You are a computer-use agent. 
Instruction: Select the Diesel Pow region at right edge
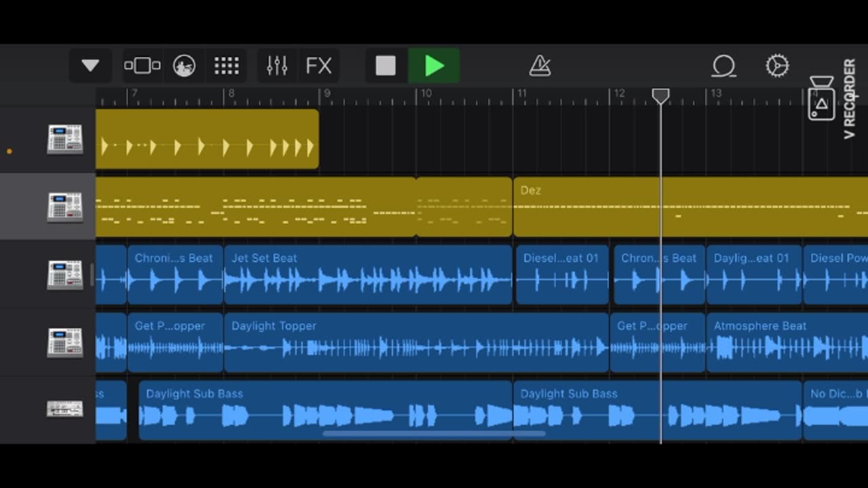click(x=835, y=274)
